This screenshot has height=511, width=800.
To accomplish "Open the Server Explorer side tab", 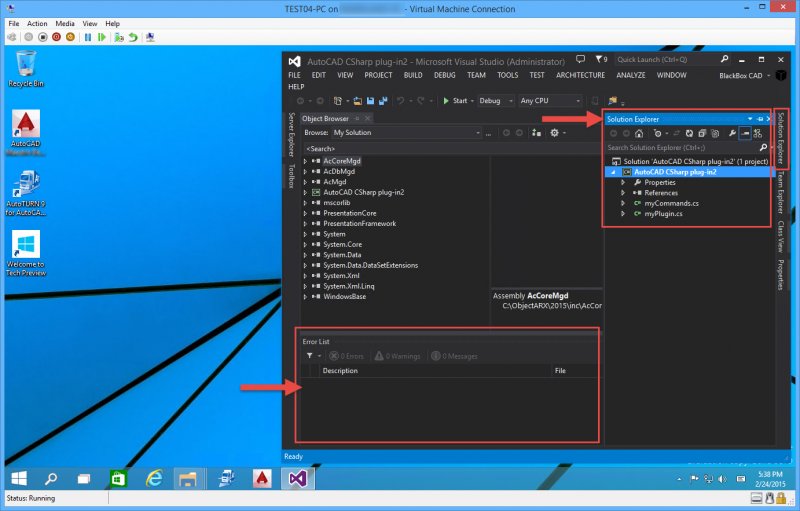I will [x=291, y=134].
